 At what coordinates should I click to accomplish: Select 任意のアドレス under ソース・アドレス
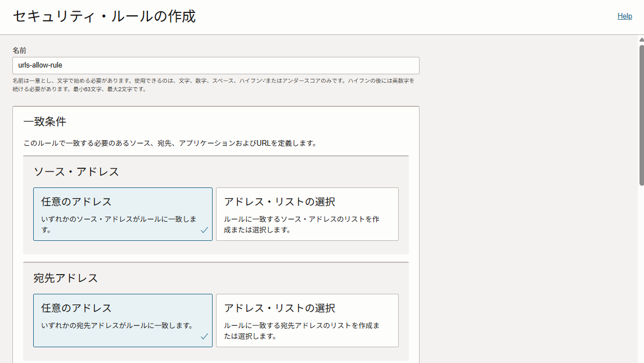(123, 214)
